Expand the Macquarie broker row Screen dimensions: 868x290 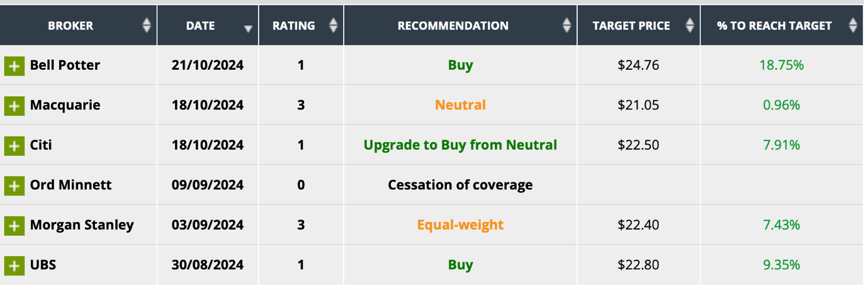pos(14,106)
